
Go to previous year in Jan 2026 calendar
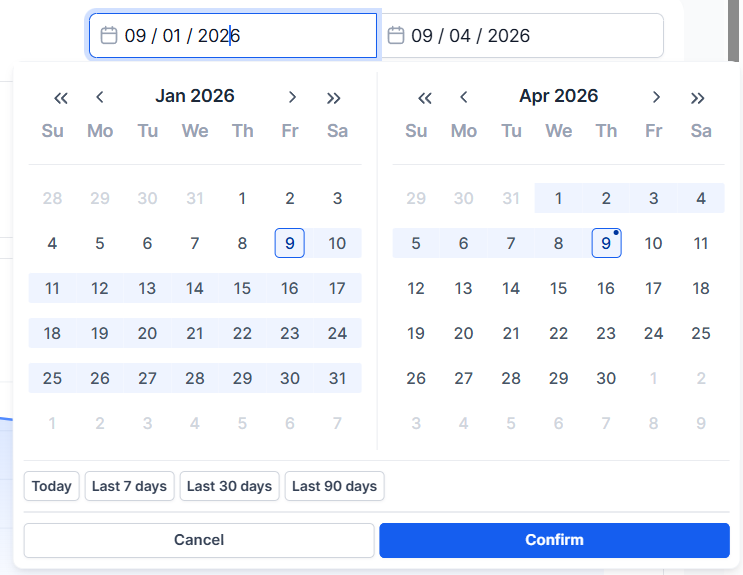tap(61, 97)
